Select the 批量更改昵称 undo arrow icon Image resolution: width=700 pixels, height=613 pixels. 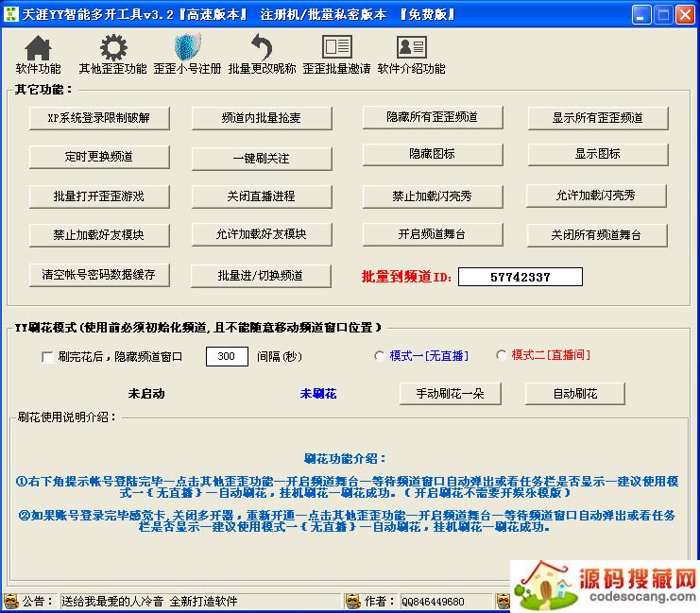click(262, 48)
